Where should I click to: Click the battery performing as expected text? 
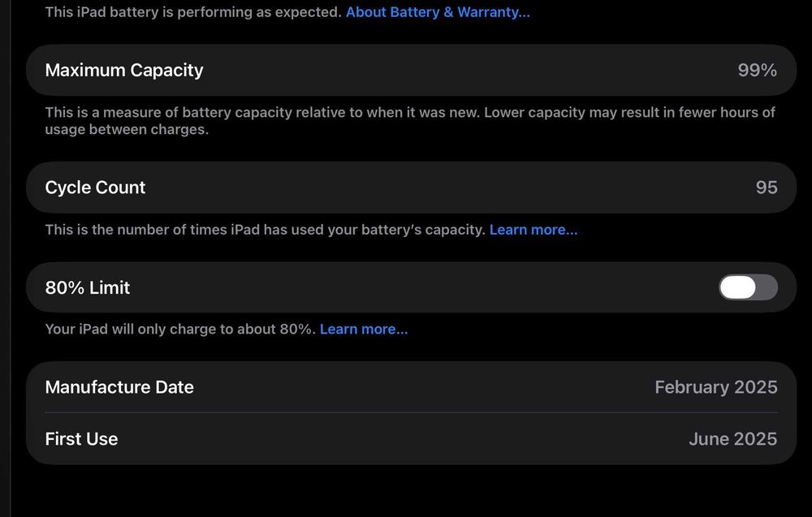(x=193, y=12)
